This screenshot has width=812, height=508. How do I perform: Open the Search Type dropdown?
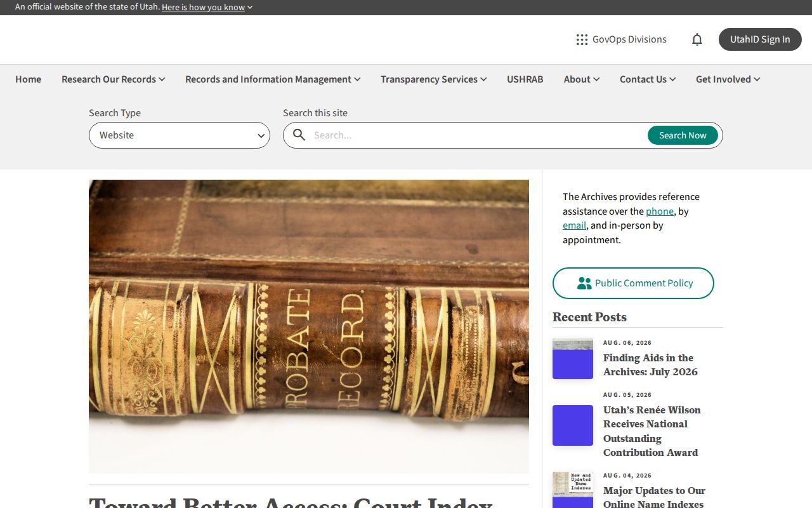(180, 135)
